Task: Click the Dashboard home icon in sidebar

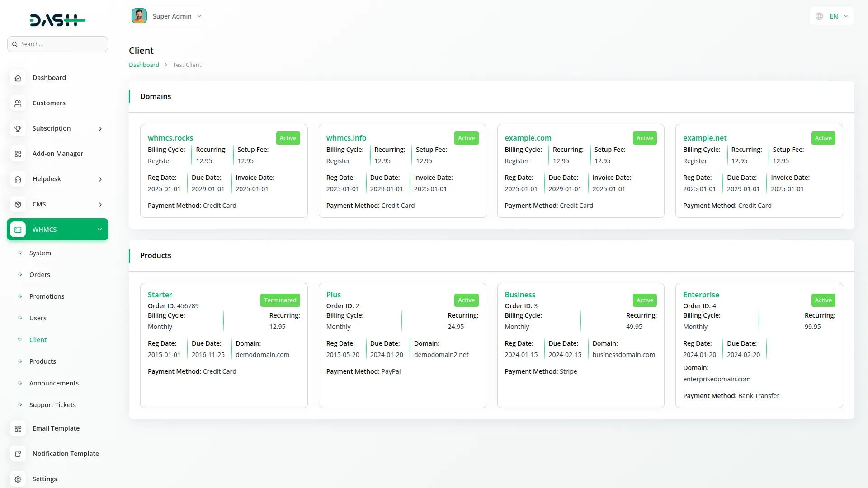Action: tap(18, 78)
